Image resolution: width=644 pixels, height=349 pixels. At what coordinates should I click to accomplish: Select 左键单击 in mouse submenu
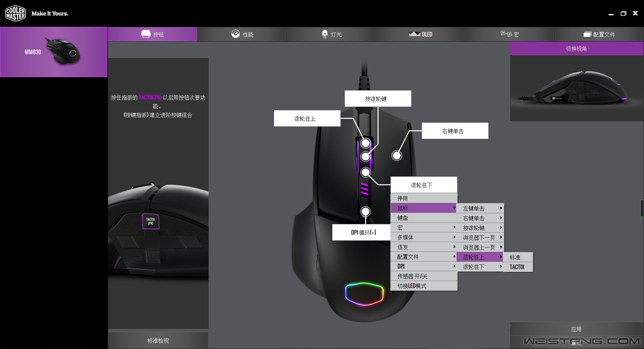pyautogui.click(x=480, y=208)
